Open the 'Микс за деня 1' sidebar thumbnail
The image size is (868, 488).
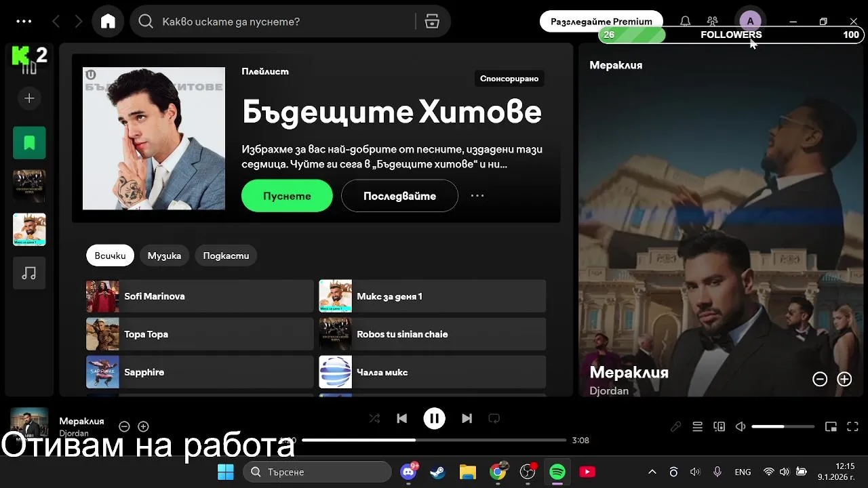(x=29, y=230)
